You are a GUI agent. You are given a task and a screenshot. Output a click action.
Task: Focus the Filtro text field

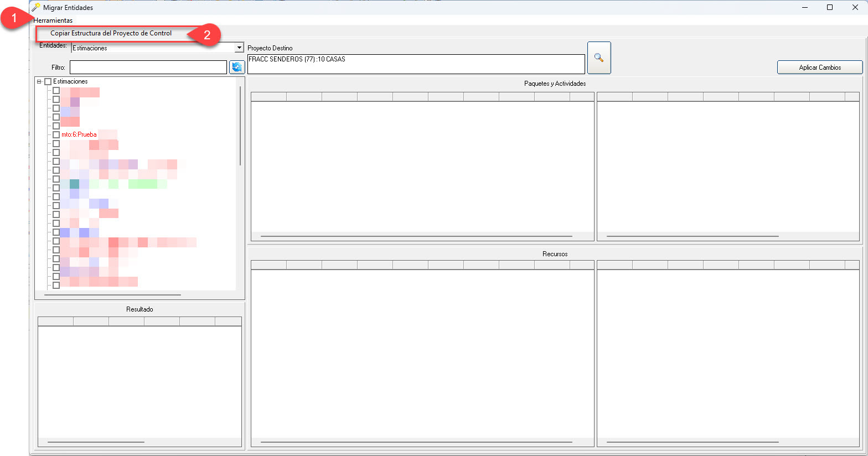[148, 68]
